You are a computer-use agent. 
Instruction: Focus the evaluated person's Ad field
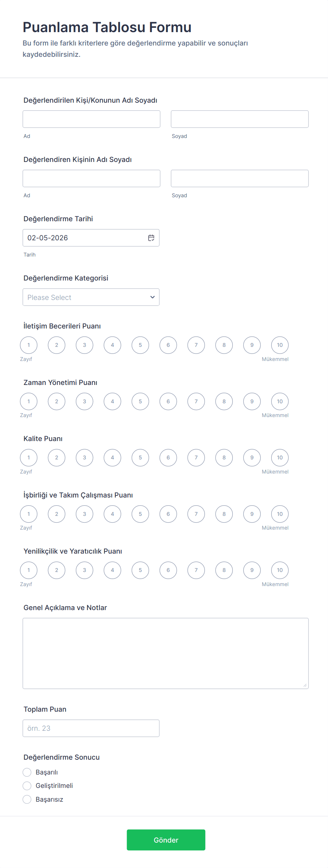pos(91,119)
